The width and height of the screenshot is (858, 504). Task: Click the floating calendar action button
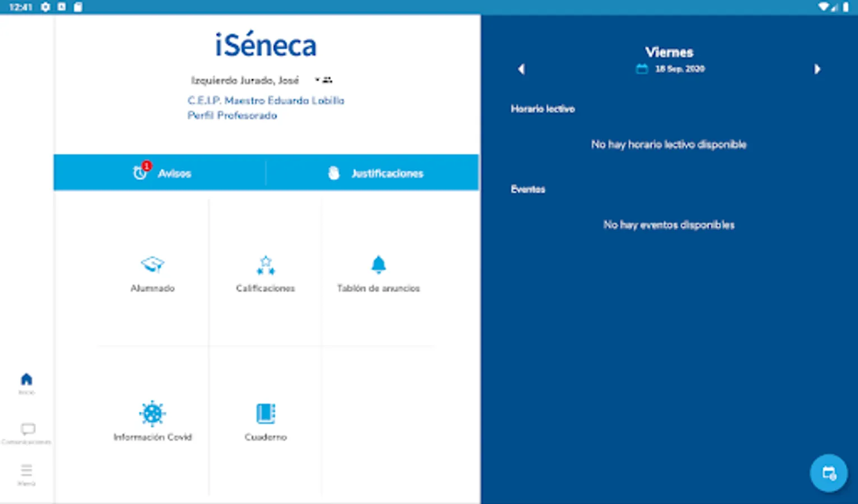pos(829,473)
